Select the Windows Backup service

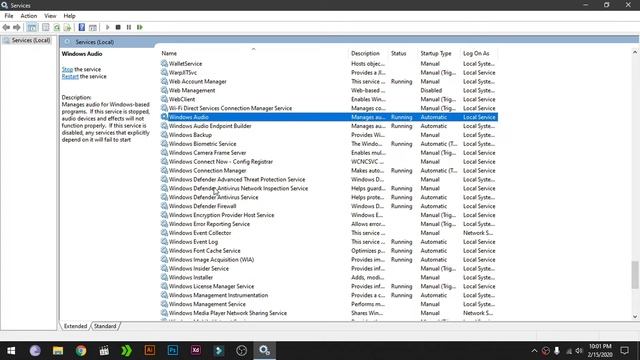(329, 135)
